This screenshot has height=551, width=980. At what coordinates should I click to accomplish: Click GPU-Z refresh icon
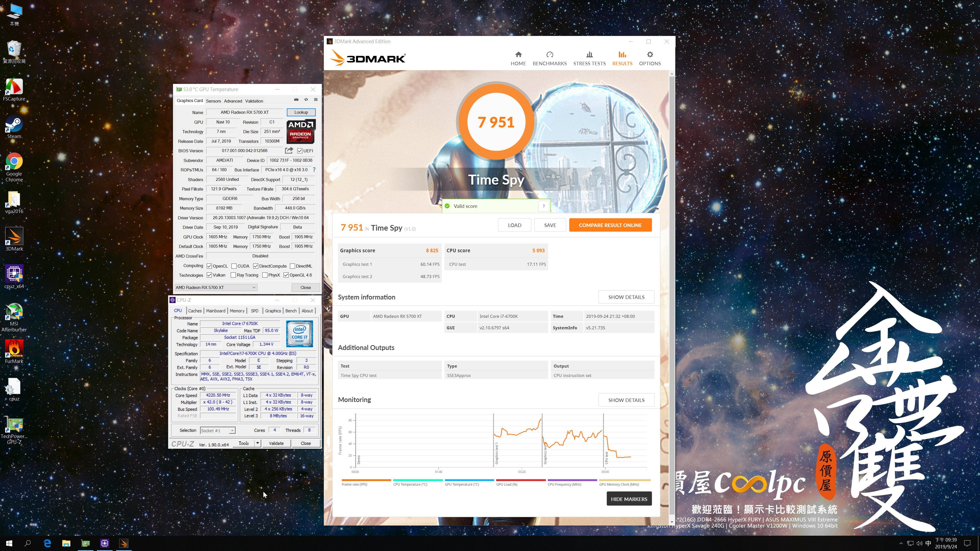(306, 100)
